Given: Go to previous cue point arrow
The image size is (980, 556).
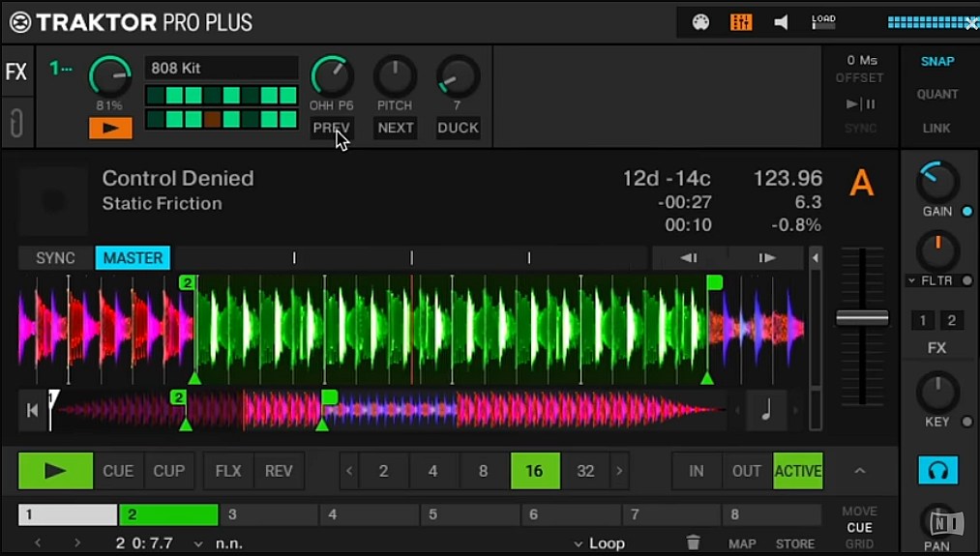Looking at the screenshot, I should 38,542.
